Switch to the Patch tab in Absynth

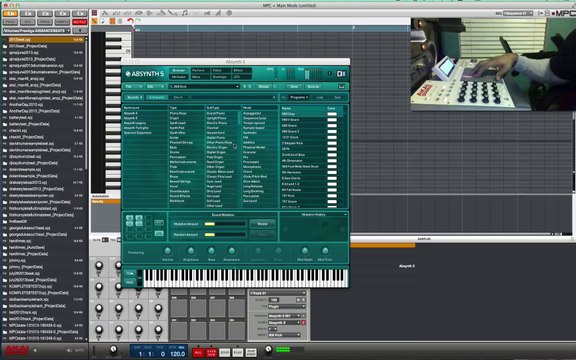[219, 70]
